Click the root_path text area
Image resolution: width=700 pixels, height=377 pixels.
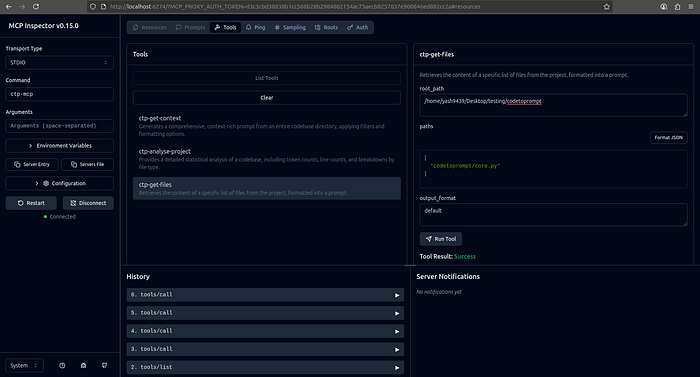click(x=553, y=105)
